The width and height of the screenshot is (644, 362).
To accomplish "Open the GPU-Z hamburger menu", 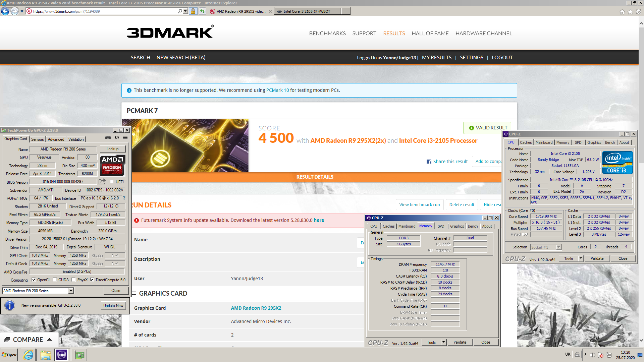I will tap(125, 138).
